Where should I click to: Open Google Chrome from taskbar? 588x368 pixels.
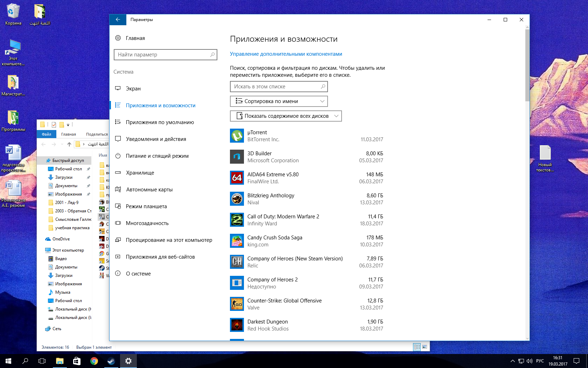click(x=94, y=361)
